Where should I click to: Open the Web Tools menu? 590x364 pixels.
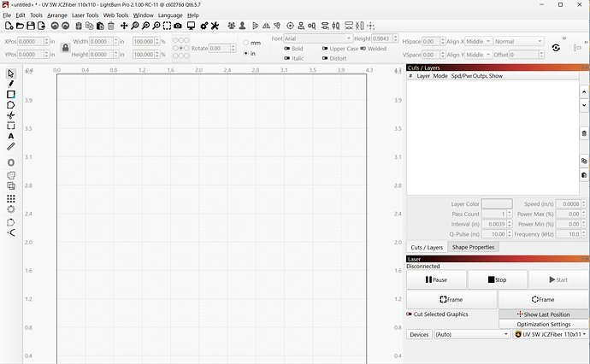[x=116, y=15]
